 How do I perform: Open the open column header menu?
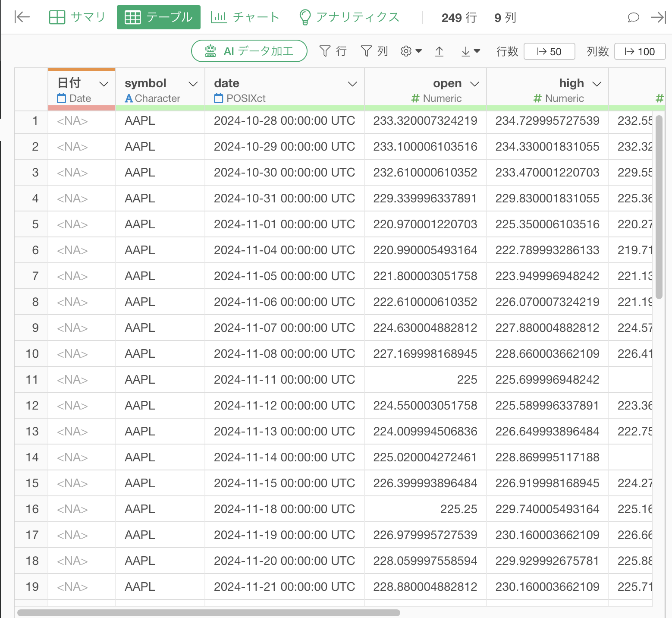pyautogui.click(x=474, y=84)
